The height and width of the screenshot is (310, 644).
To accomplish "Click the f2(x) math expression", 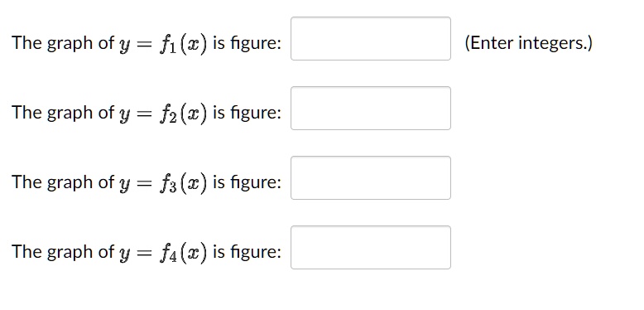I will pyautogui.click(x=183, y=113).
